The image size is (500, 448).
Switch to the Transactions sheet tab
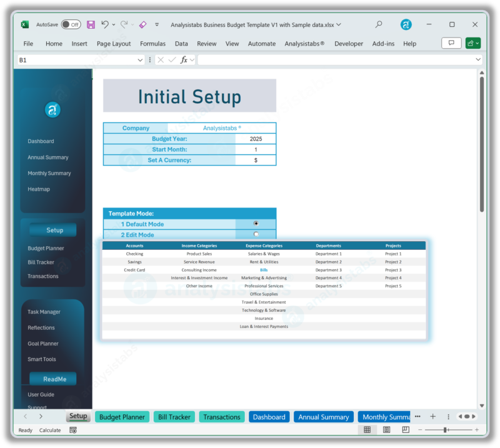tap(222, 417)
